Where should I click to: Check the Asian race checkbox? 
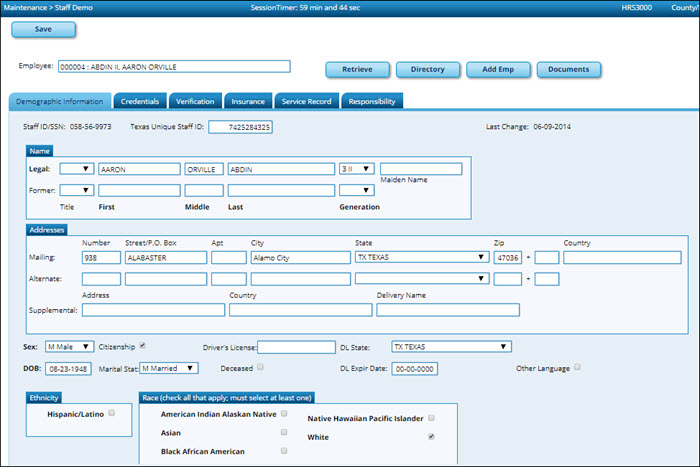pyautogui.click(x=285, y=433)
